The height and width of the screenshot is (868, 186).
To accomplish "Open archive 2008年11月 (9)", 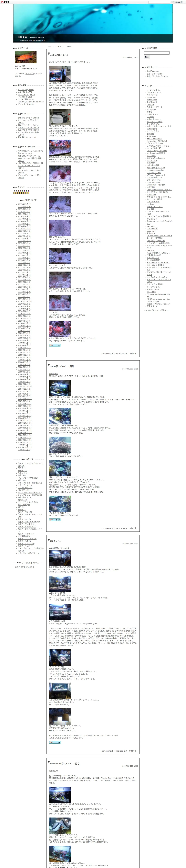I will tap(24, 363).
